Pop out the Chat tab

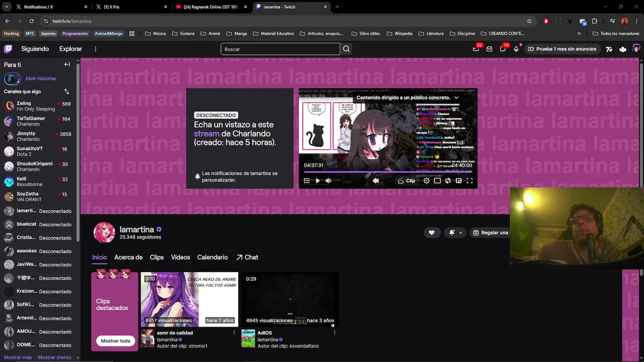[x=247, y=257]
